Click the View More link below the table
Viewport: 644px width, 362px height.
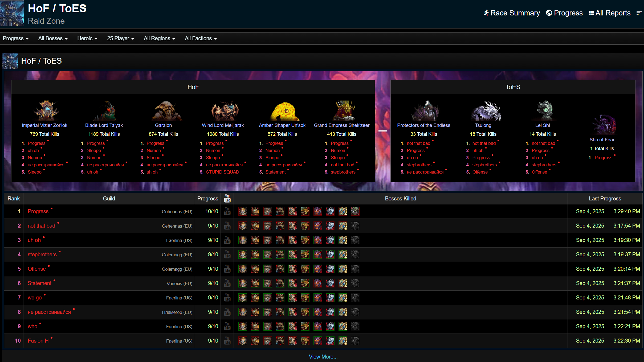coord(323,356)
